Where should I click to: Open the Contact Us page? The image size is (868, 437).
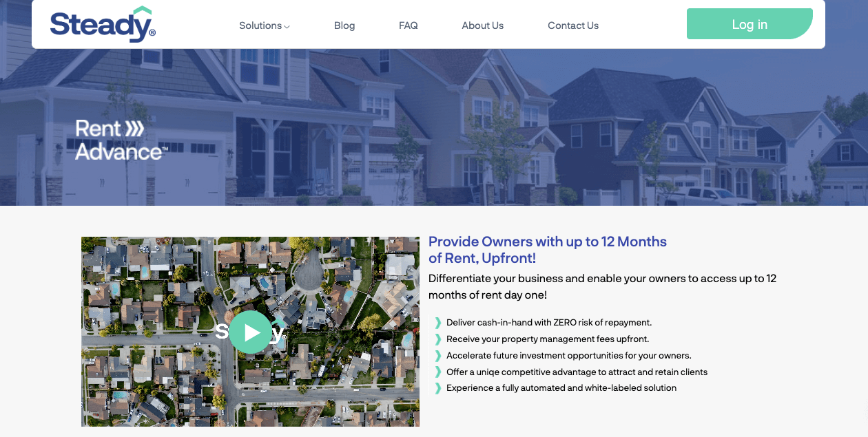point(573,25)
